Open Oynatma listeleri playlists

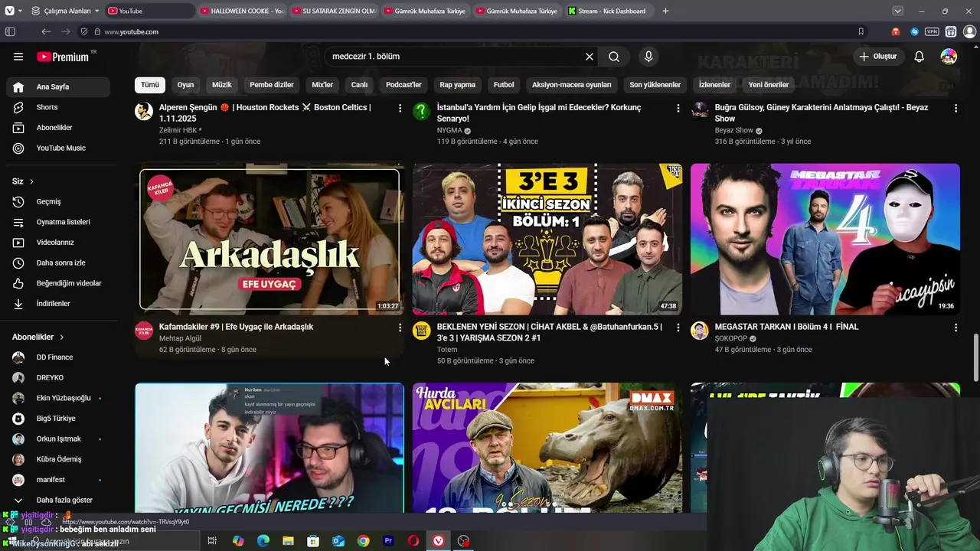point(58,222)
